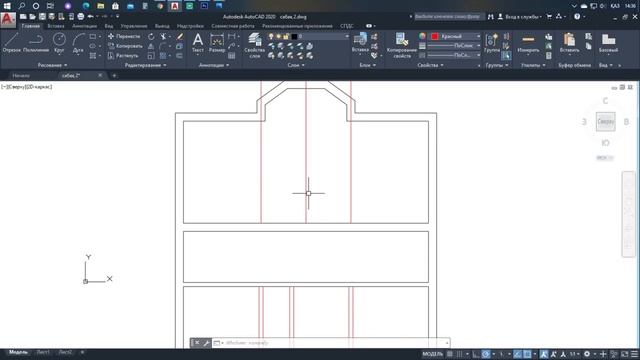The image size is (640, 360).
Task: Switch to the Начало file tab
Action: [21, 76]
